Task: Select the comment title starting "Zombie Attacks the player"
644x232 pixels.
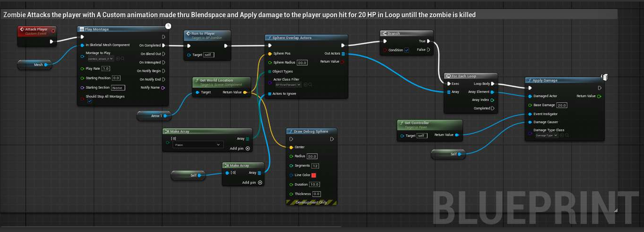Action: tap(239, 15)
